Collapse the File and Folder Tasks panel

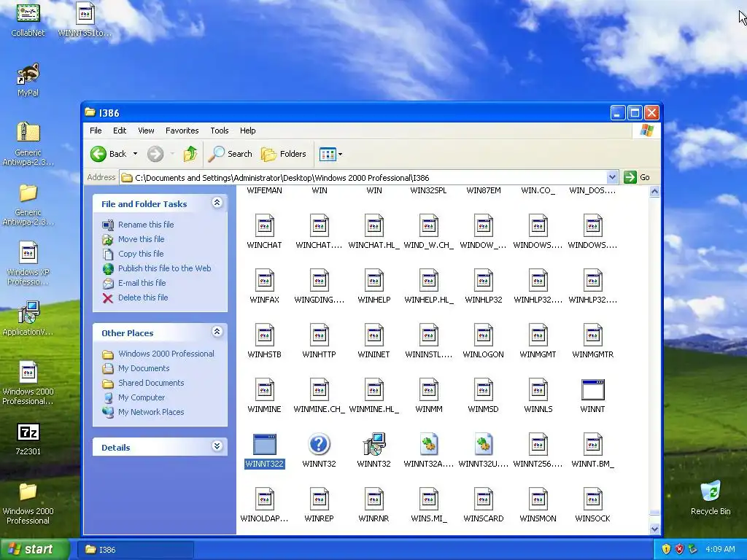pyautogui.click(x=217, y=203)
